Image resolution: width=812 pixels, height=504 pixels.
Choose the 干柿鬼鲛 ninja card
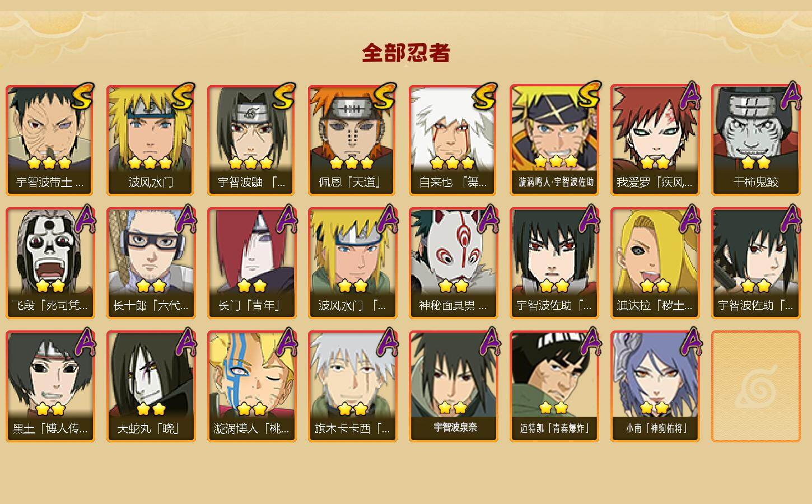click(x=755, y=140)
